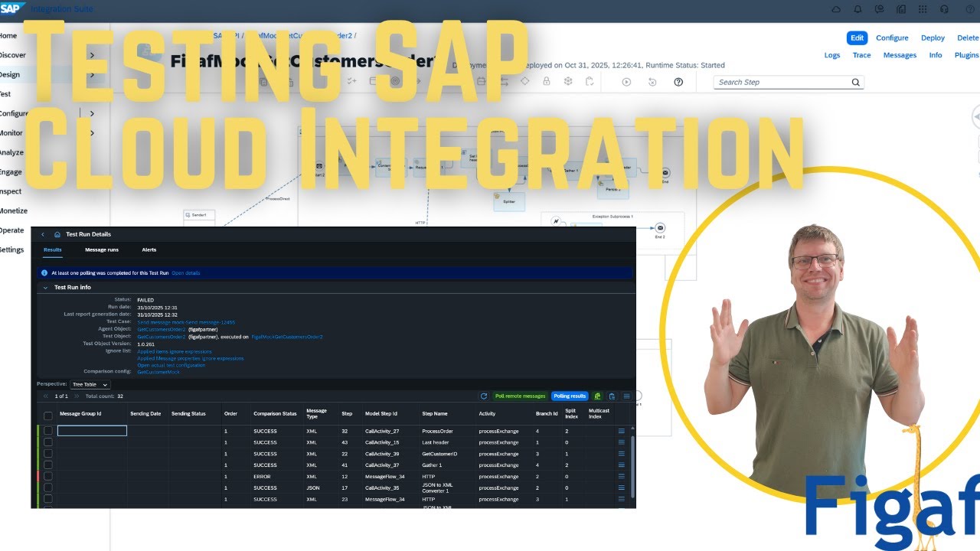
Task: Click the green export icon after Polling results
Action: coord(597,396)
